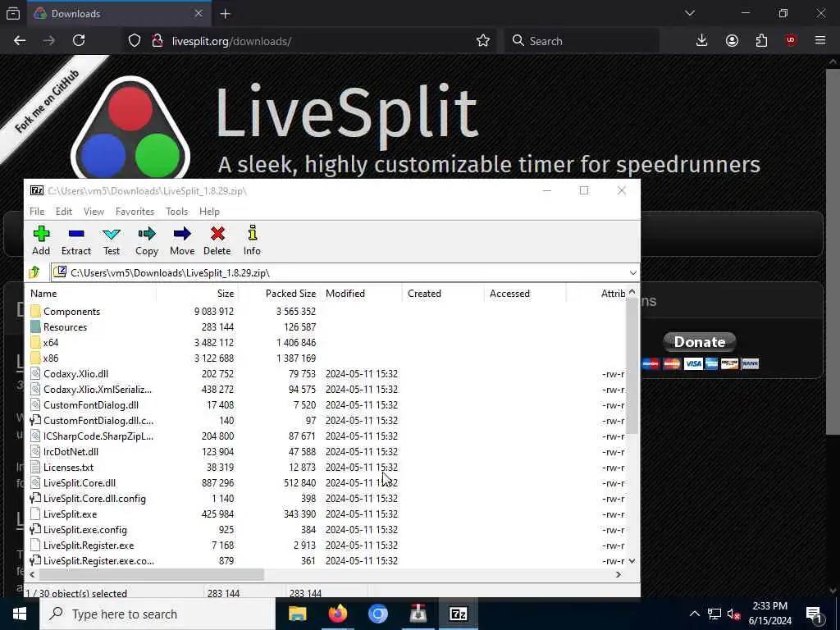Select the Resources folder icon
Image resolution: width=840 pixels, height=630 pixels.
[35, 326]
